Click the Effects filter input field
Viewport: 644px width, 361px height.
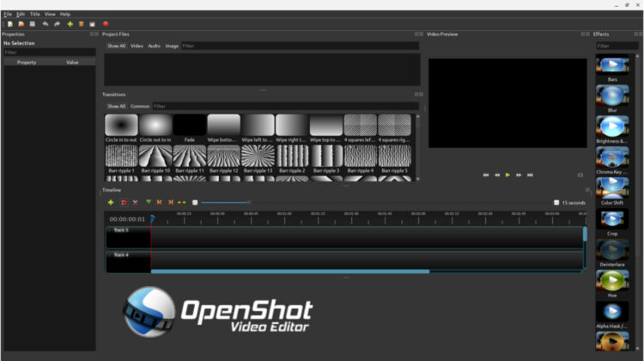617,46
